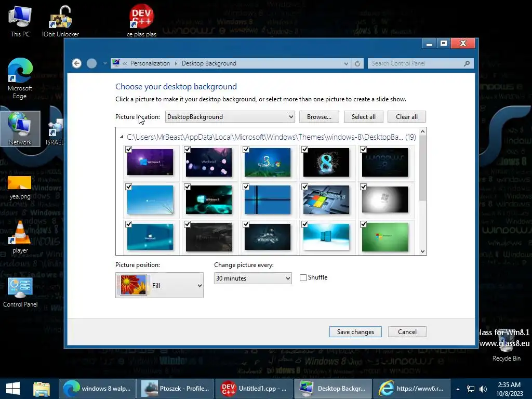The image size is (532, 399).
Task: Click the Select all button
Action: [x=363, y=117]
